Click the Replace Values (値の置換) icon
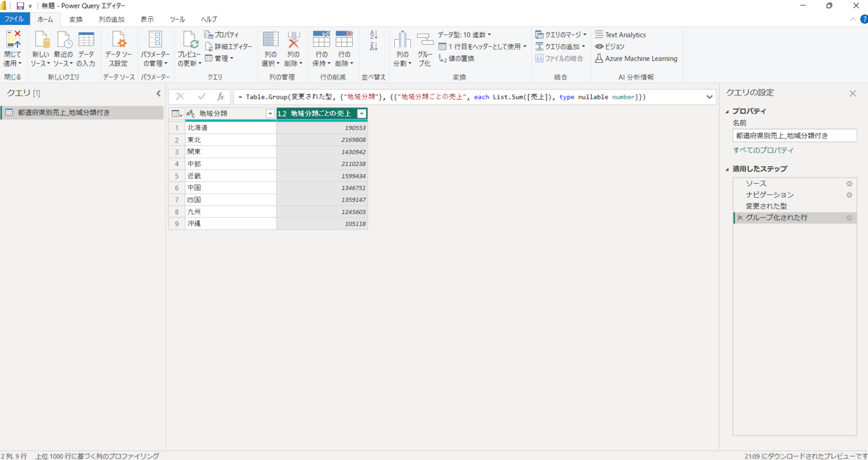The image size is (868, 460). pyautogui.click(x=443, y=59)
